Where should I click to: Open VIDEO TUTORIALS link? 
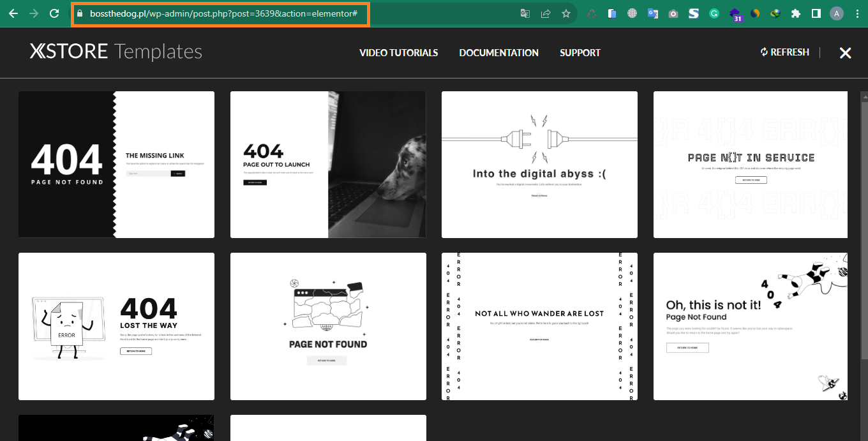399,53
